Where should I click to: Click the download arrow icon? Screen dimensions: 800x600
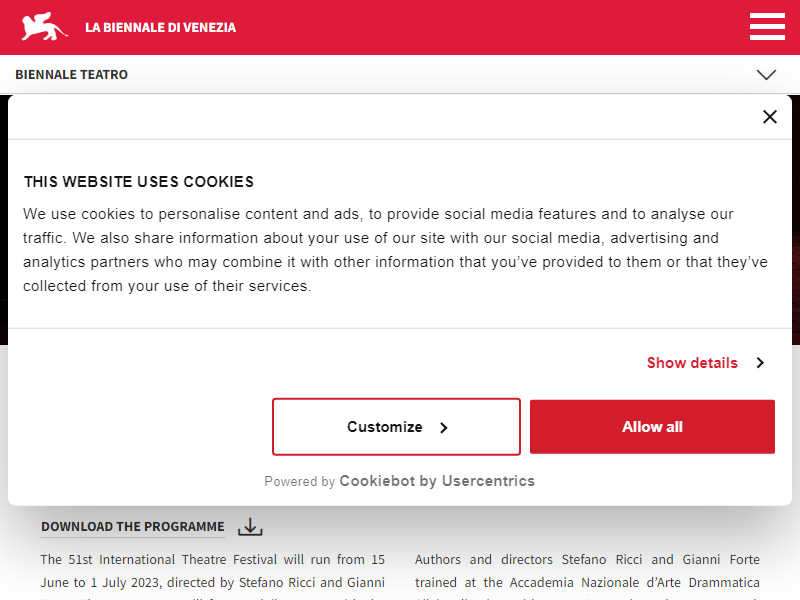(x=250, y=527)
